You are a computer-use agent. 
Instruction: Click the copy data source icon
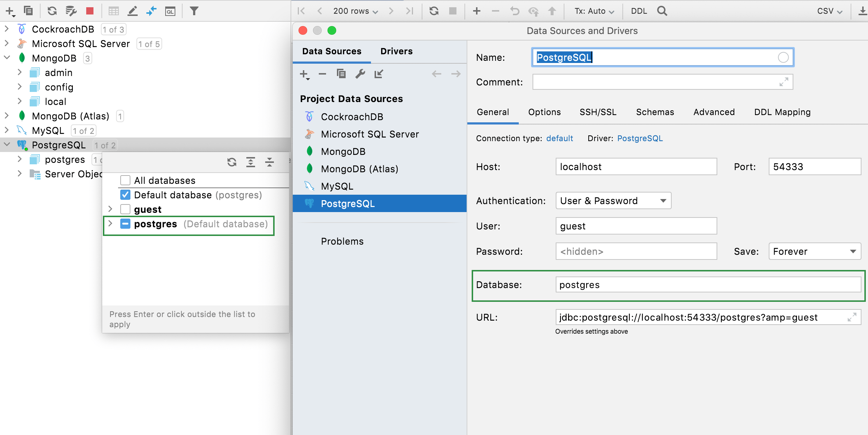[341, 74]
